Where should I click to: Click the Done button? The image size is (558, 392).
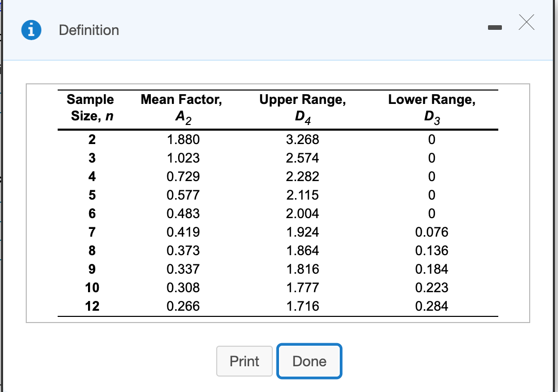[x=309, y=361]
